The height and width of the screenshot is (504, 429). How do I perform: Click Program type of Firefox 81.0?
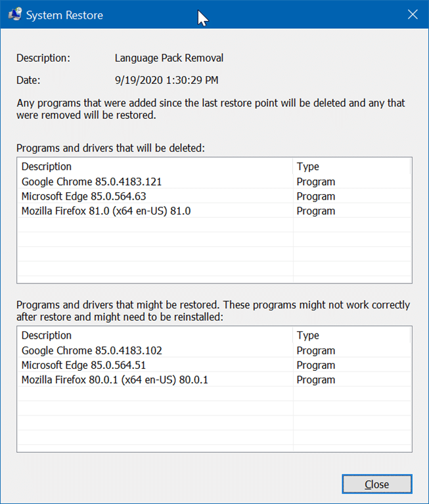coord(316,211)
